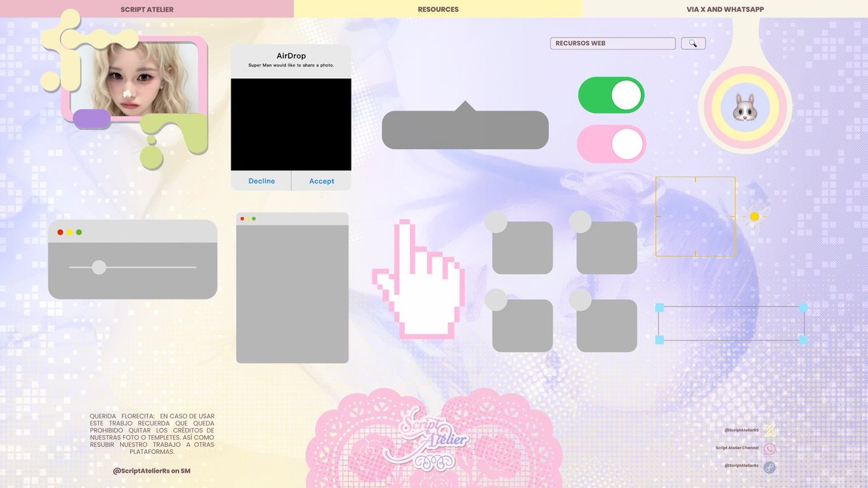868x488 pixels.
Task: Open the black AirDrop photo preview
Action: (x=291, y=125)
